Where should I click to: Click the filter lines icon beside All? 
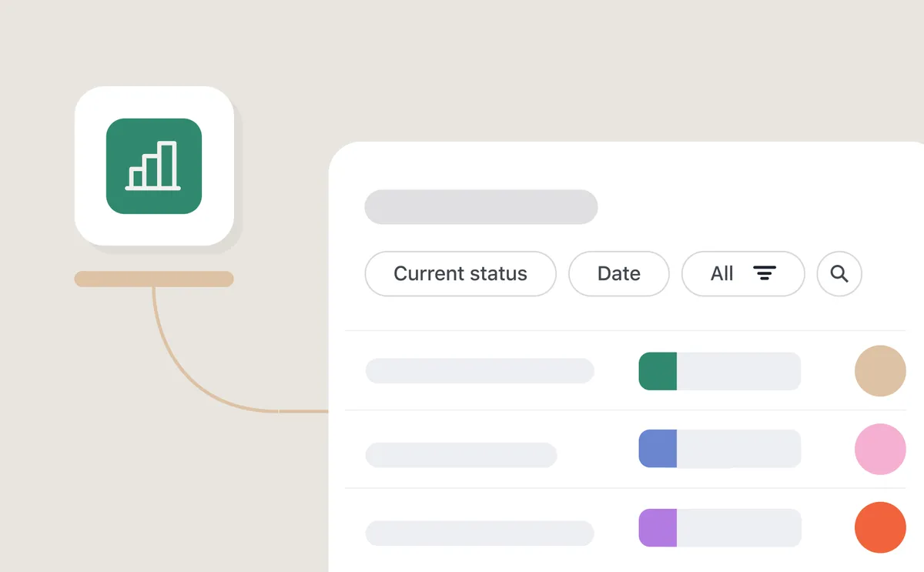tap(765, 273)
